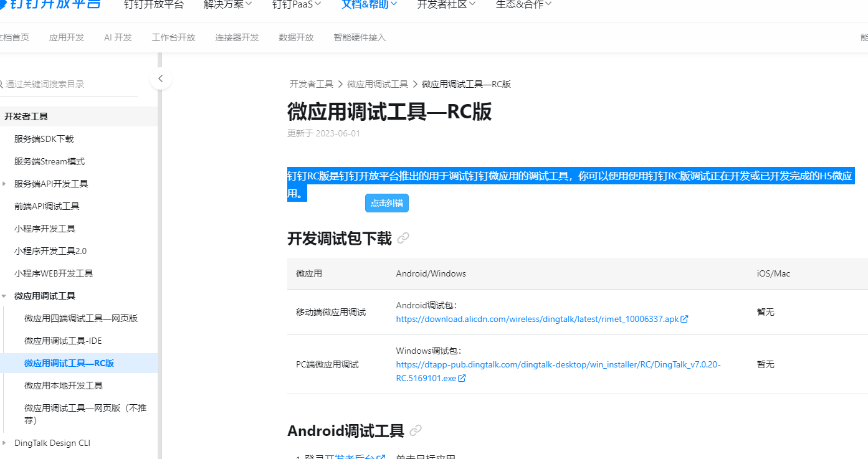The width and height of the screenshot is (868, 459).
Task: Open the Windows DingTalk RC exe download link
Action: pyautogui.click(x=558, y=371)
